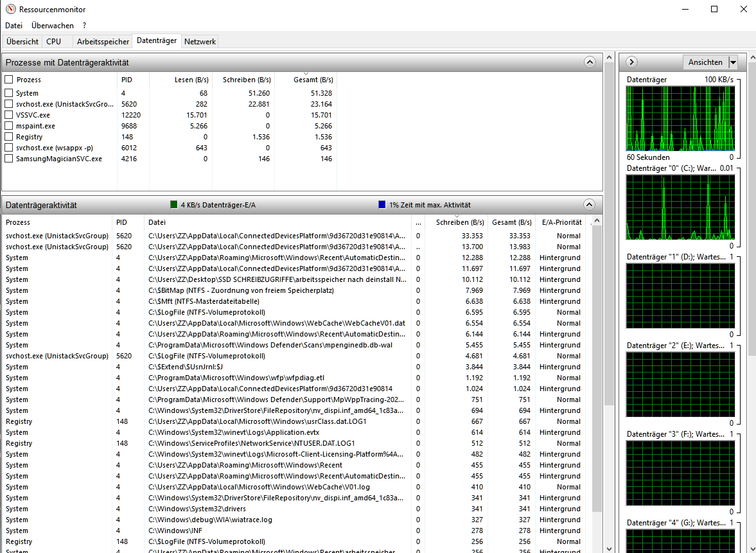The height and width of the screenshot is (553, 756).
Task: Check the Registry process checkbox
Action: (x=9, y=137)
